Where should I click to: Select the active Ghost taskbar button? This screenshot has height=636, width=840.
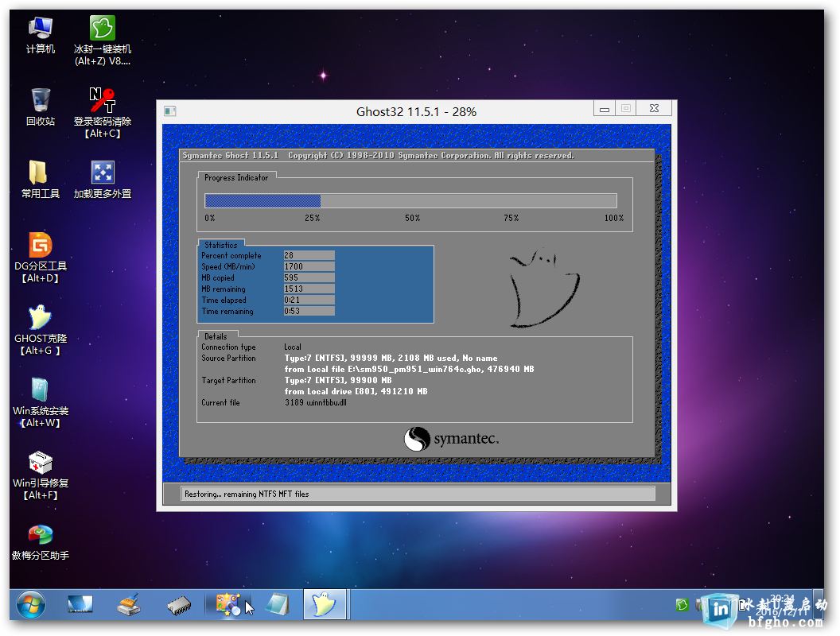[325, 604]
